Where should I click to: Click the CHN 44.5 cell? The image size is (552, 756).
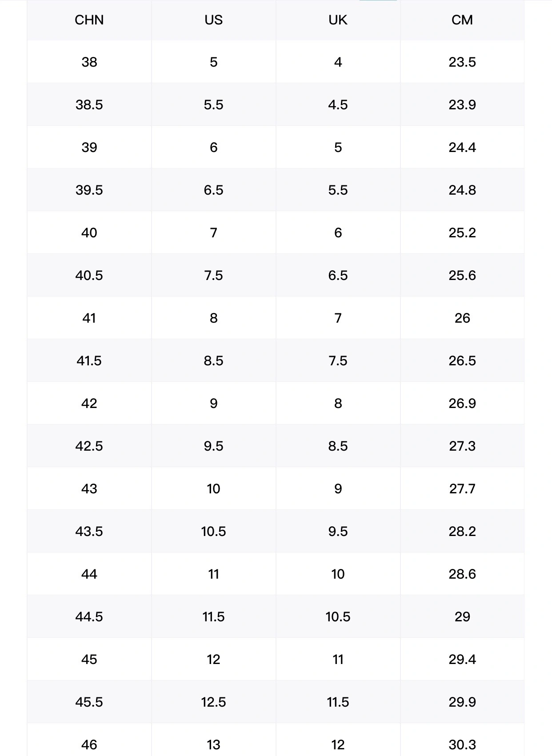[89, 616]
